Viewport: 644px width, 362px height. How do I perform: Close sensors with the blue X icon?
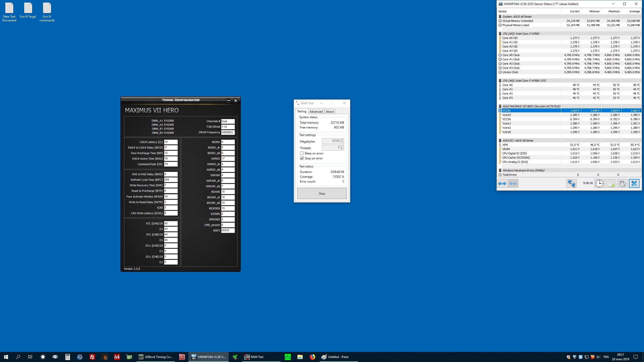point(634,184)
